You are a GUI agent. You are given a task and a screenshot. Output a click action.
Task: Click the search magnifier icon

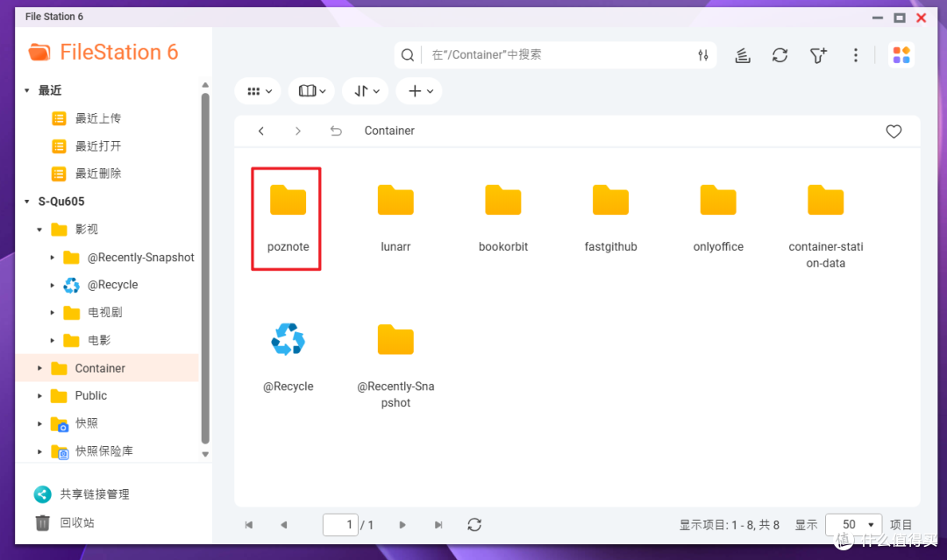(x=408, y=55)
